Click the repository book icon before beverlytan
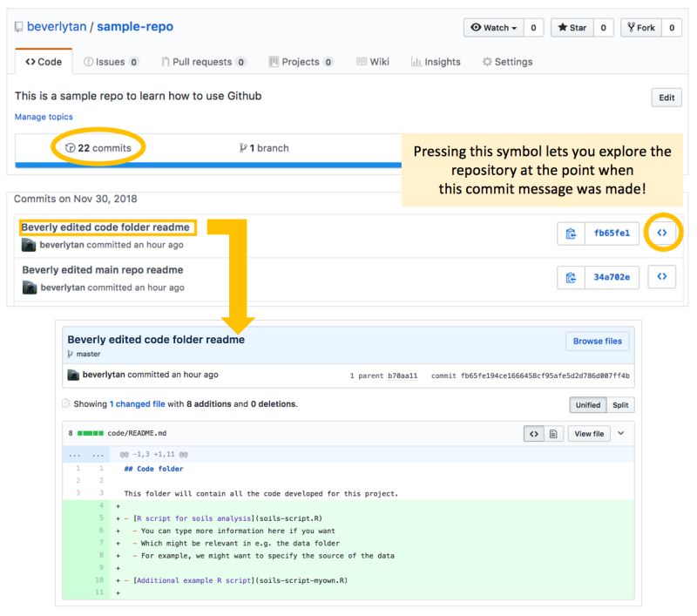Viewport: 697px width, 616px height. (x=18, y=26)
